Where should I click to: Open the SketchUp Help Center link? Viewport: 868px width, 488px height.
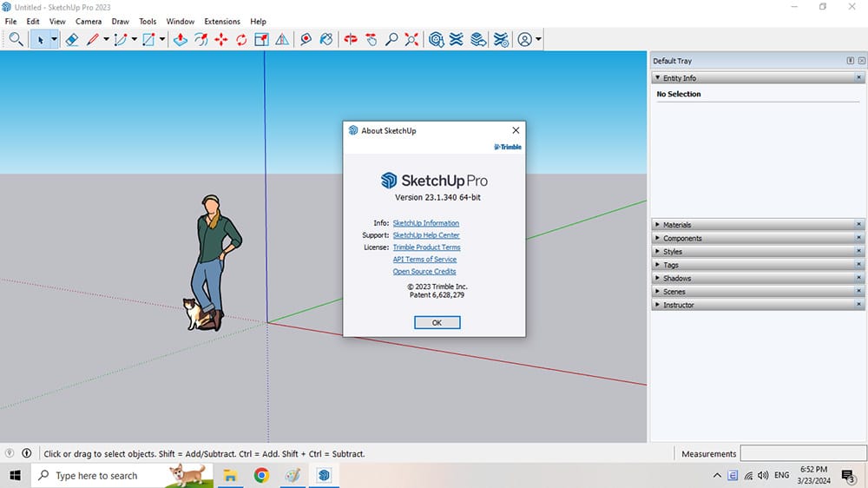[x=426, y=235]
